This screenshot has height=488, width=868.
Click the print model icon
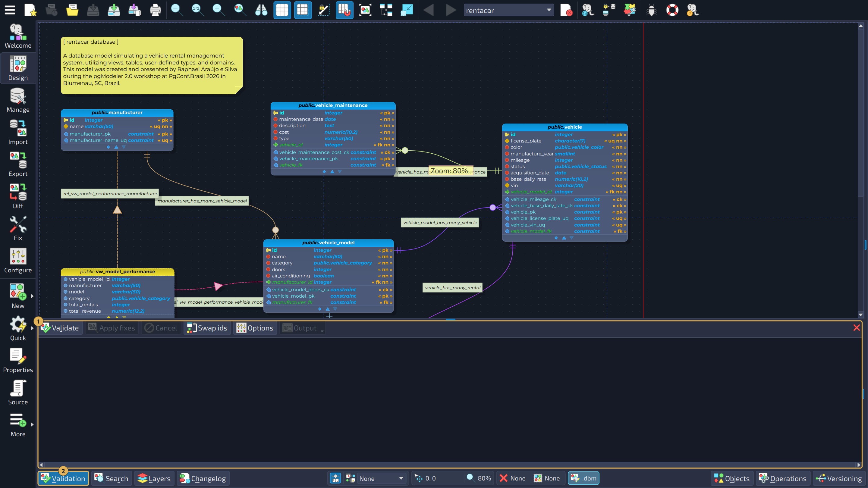[155, 10]
